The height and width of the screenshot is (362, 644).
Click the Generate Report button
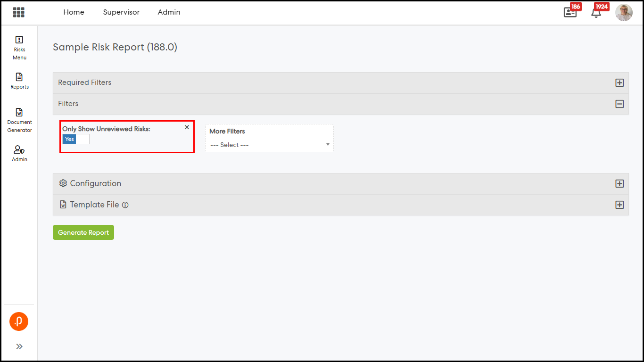pos(83,232)
